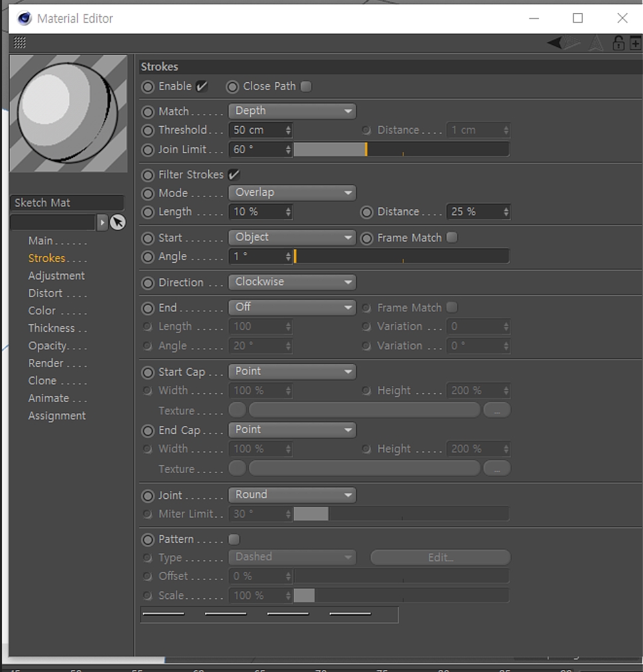Image resolution: width=643 pixels, height=672 pixels.
Task: Click the animation dot next to Join Limit
Action: click(148, 150)
